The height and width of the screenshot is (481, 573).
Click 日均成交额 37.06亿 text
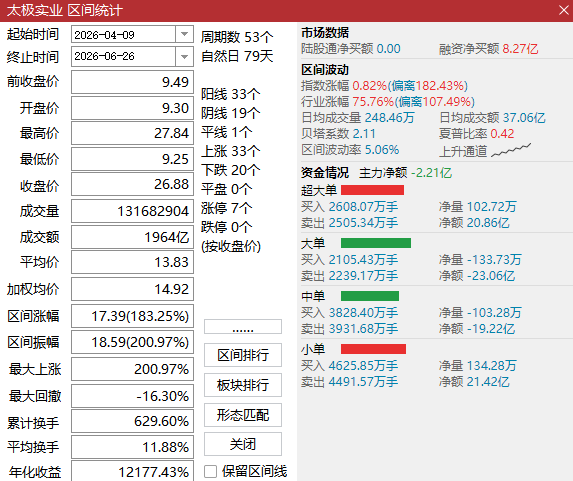coord(492,118)
